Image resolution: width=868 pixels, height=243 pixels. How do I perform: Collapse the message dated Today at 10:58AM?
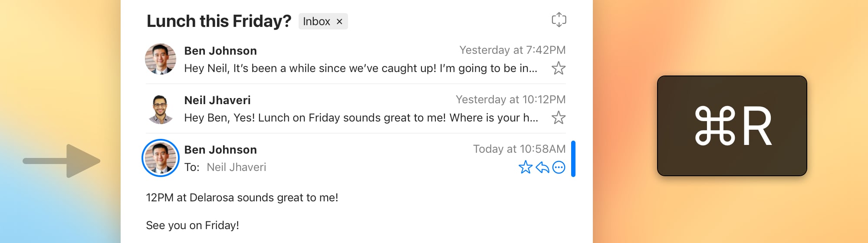tap(519, 149)
